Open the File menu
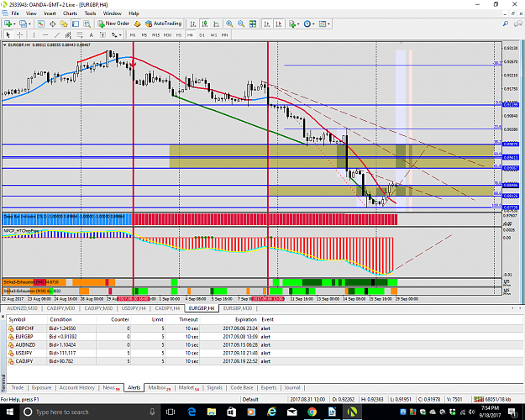This screenshot has height=420, width=525. (15, 13)
